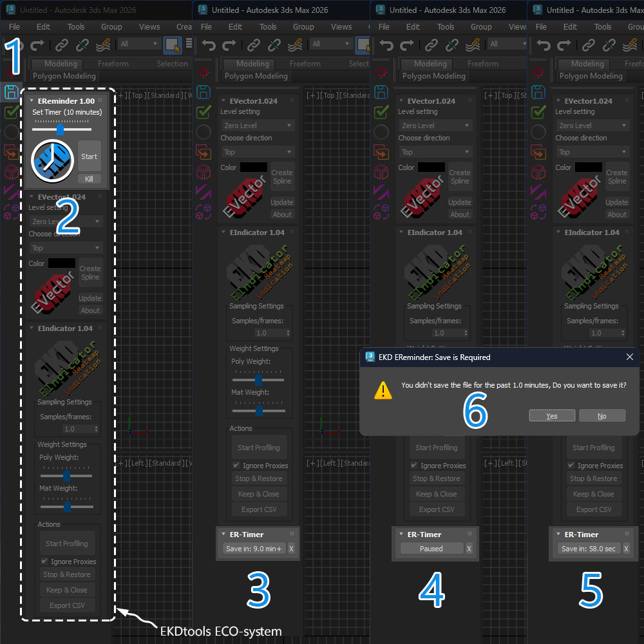This screenshot has width=644, height=644.
Task: Click the Paused ER-Timer button
Action: pyautogui.click(x=431, y=548)
